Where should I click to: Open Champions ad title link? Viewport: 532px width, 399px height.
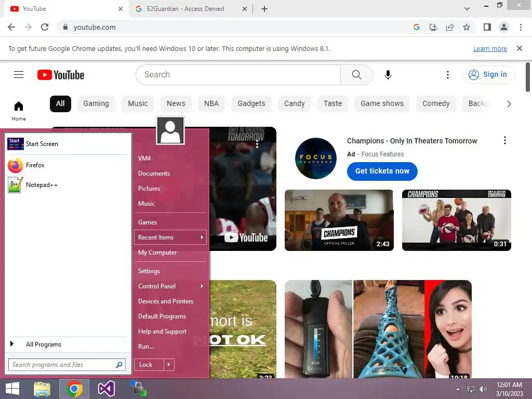412,141
